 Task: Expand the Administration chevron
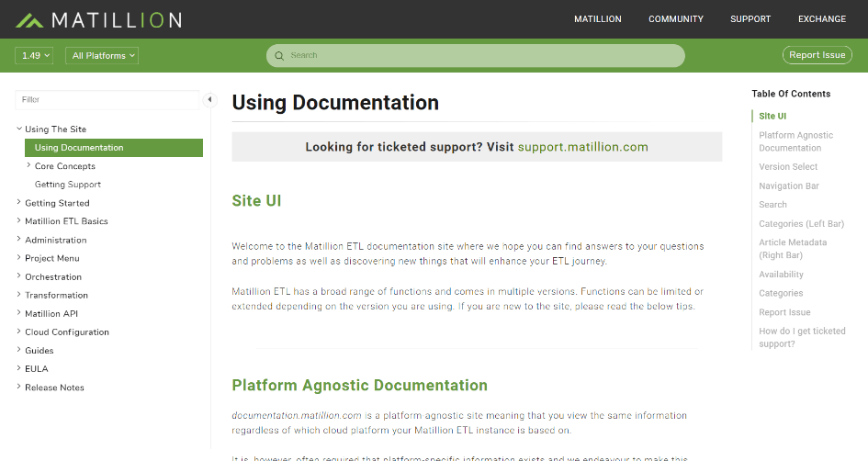tap(18, 240)
